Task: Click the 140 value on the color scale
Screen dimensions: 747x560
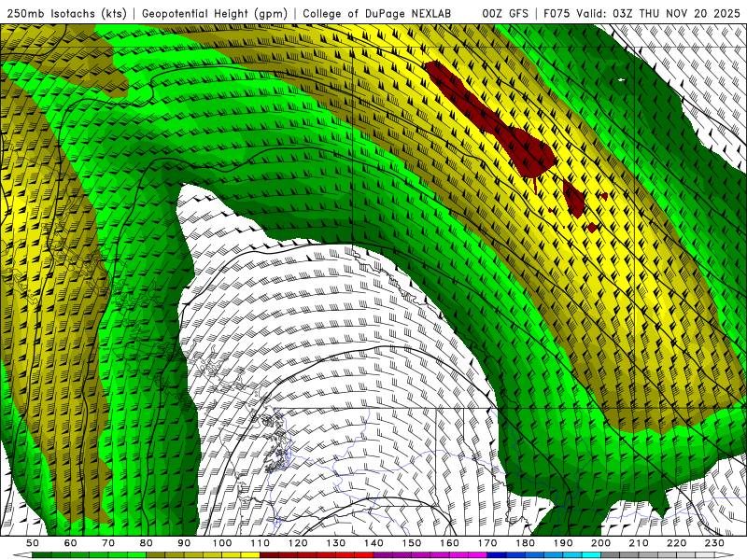Action: pos(373,543)
